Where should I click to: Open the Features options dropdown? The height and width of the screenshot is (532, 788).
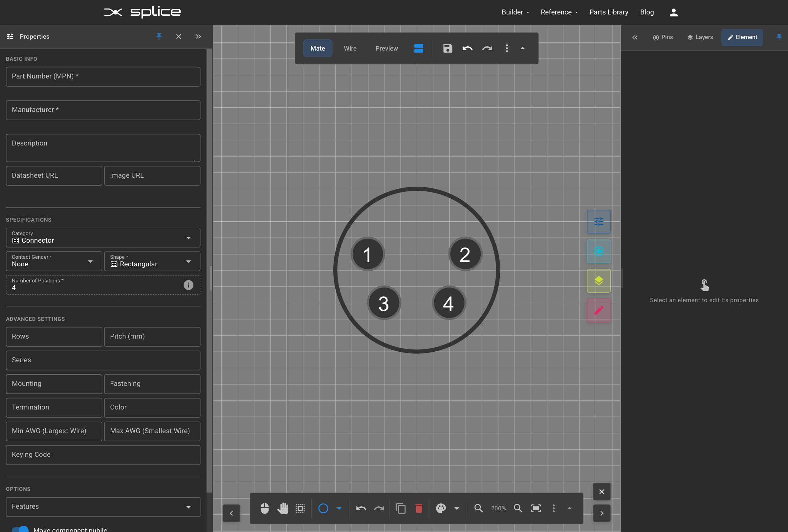(x=188, y=507)
